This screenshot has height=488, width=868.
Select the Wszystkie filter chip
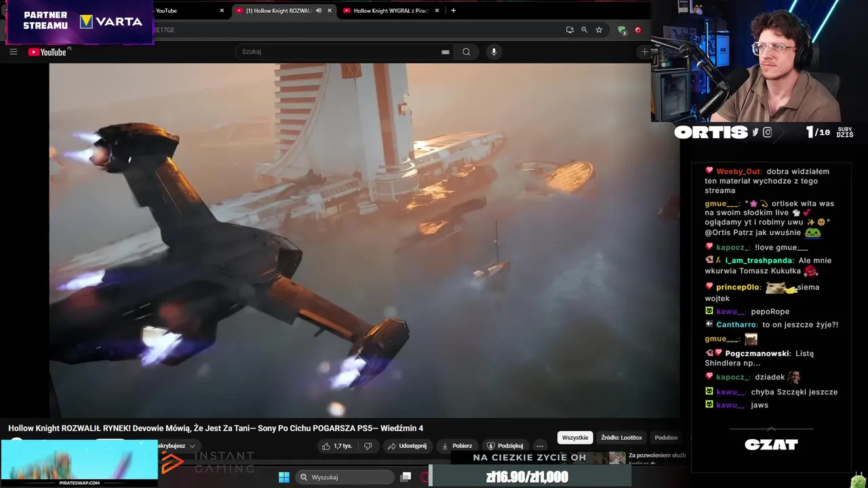pos(575,438)
